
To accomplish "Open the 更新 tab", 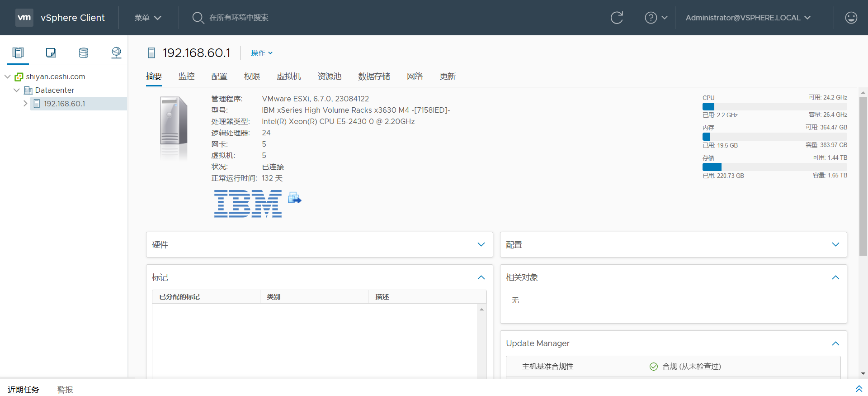I will 448,76.
